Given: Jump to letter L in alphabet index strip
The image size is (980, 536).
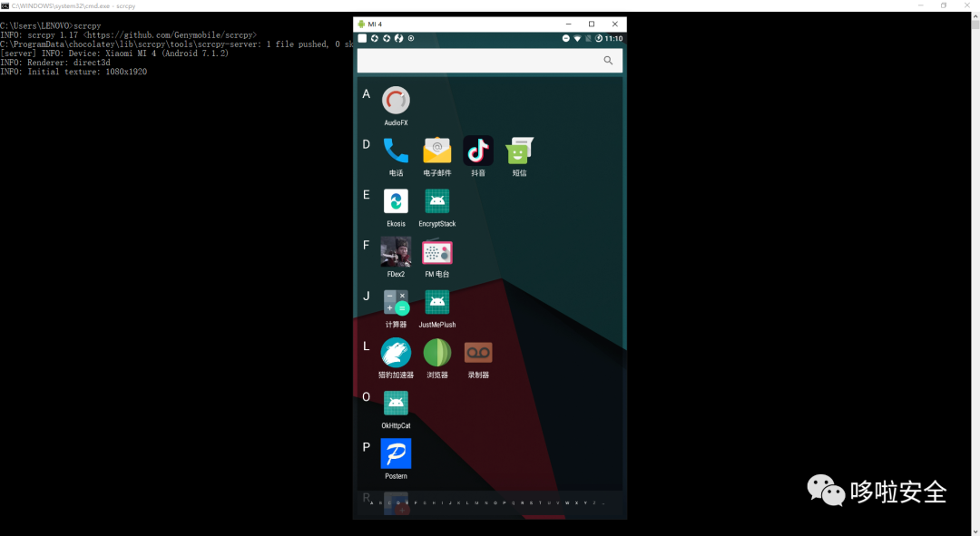Looking at the screenshot, I should [x=467, y=502].
